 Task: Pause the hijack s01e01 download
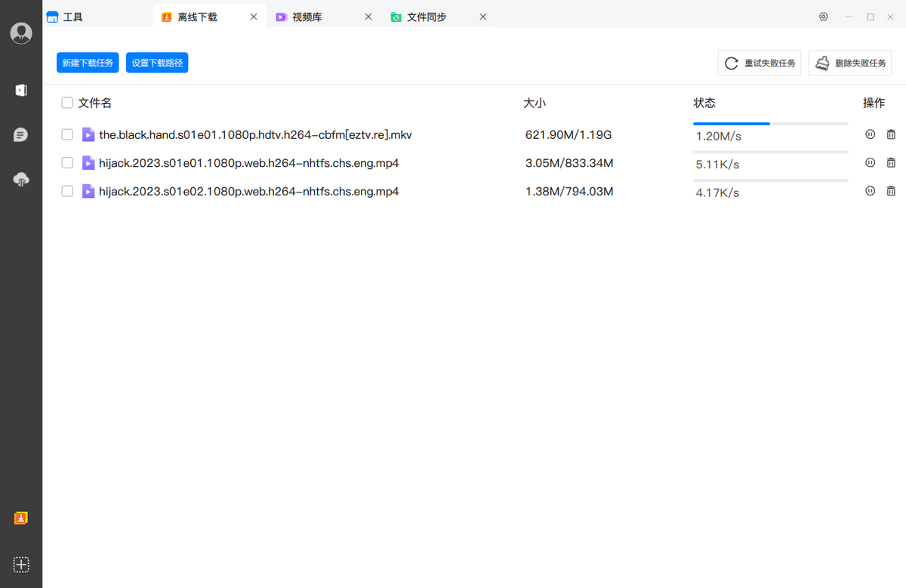point(870,162)
